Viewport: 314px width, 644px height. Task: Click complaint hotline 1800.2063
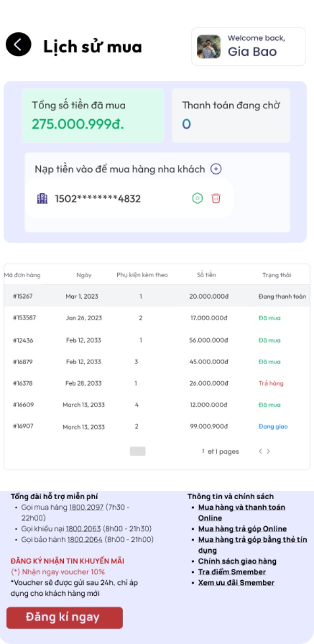tap(85, 528)
